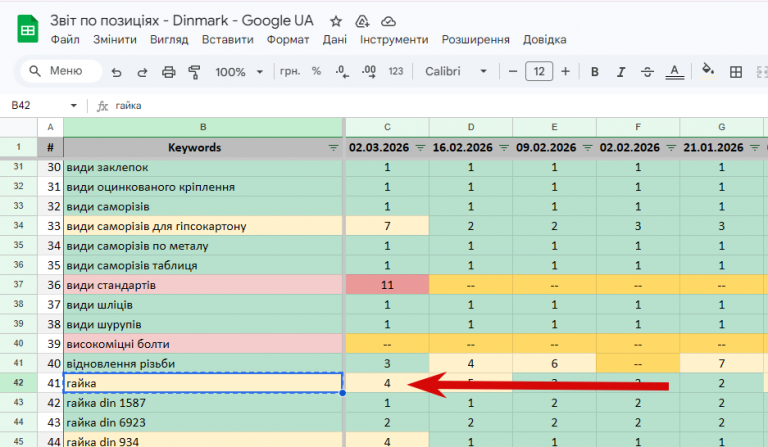The image size is (768, 447).
Task: Toggle italic formatting
Action: point(620,72)
